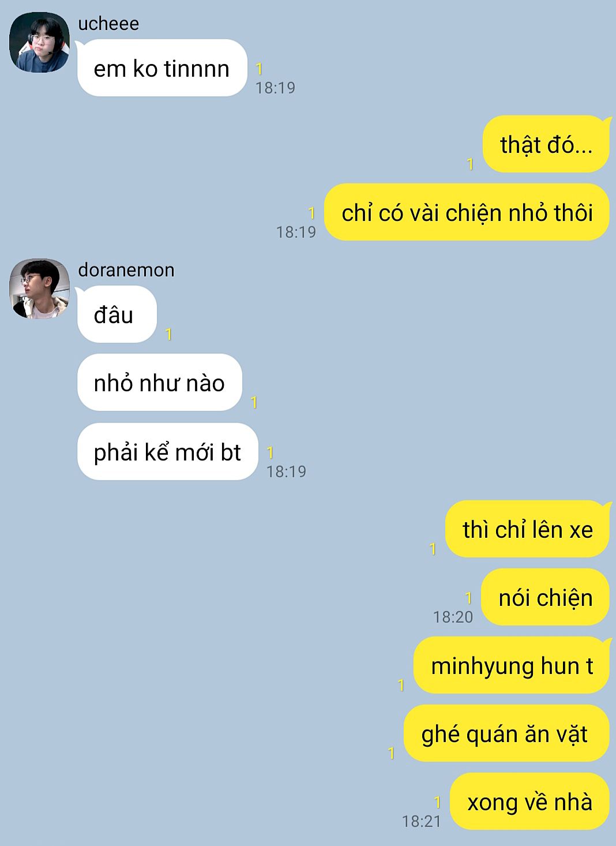Select the message 'em ko tinnnn'
The height and width of the screenshot is (846, 616).
(x=162, y=68)
